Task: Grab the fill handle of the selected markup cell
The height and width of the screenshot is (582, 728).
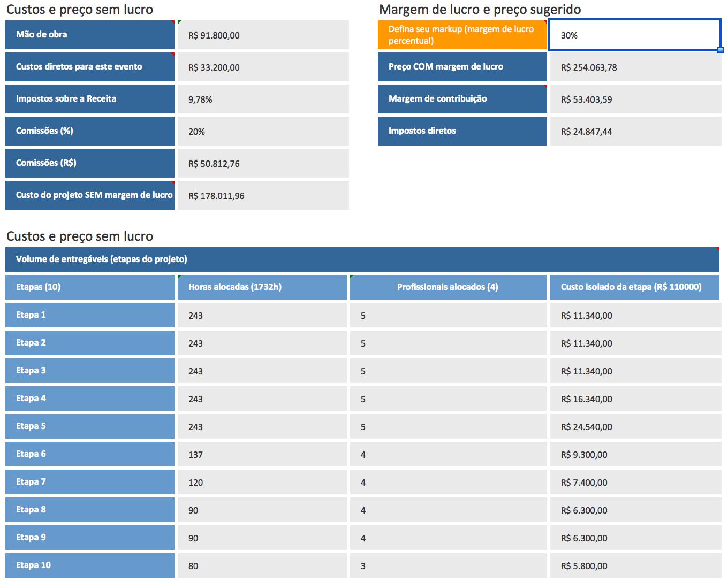Action: pos(721,50)
